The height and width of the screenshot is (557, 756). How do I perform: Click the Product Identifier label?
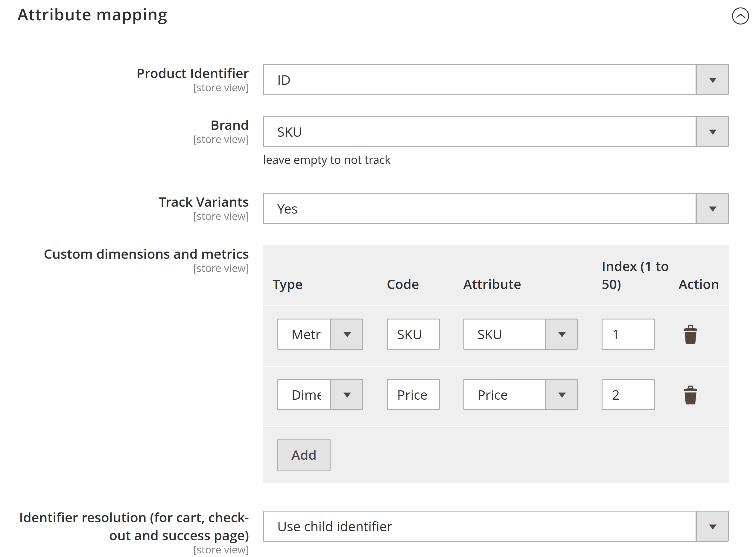point(193,73)
